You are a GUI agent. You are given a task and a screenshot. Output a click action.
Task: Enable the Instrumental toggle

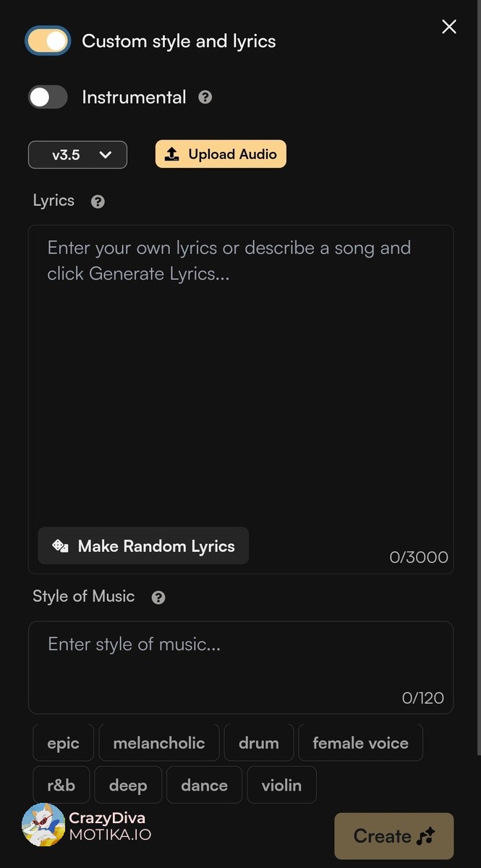point(48,97)
